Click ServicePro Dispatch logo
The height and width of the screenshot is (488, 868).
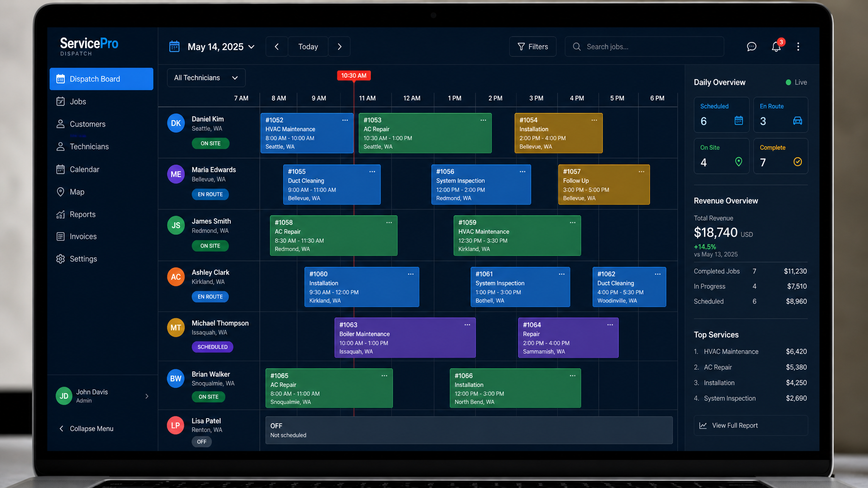(x=89, y=46)
